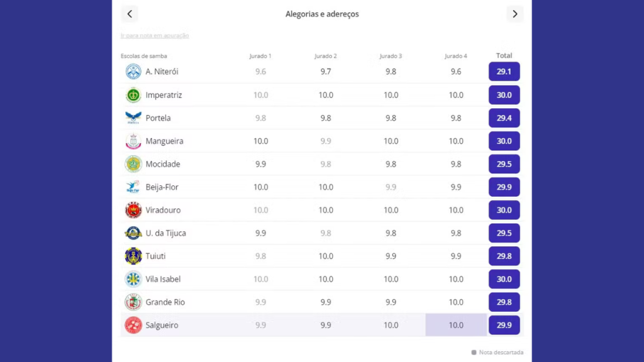Click the Mocidade school logo icon
The image size is (644, 362).
coord(133,164)
